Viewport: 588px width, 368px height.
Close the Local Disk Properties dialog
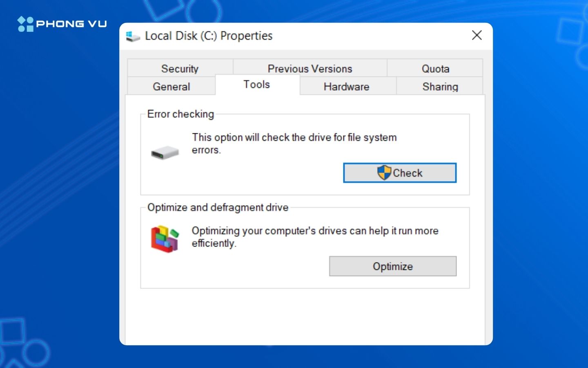477,36
